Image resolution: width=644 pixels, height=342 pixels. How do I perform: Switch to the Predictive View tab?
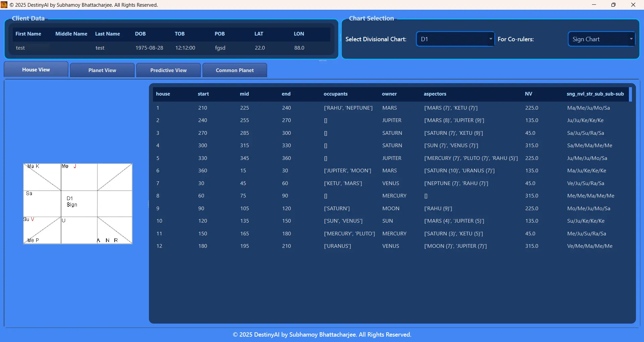(x=168, y=70)
